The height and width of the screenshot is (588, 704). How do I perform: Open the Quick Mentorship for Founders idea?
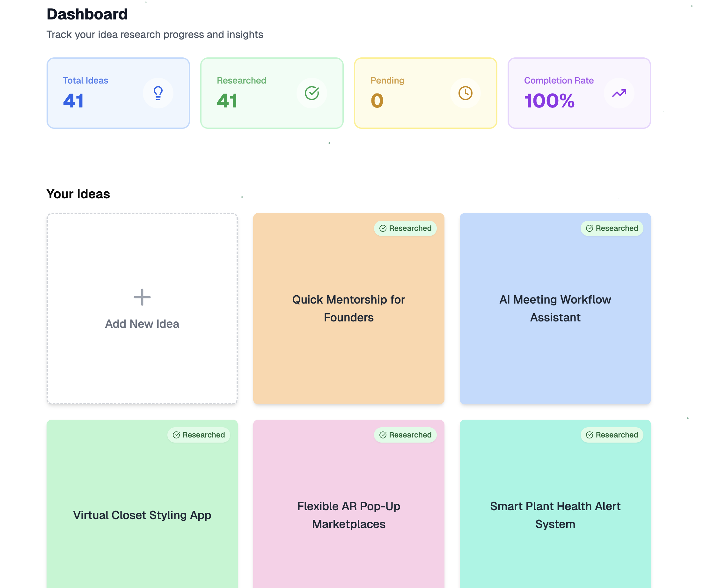tap(348, 308)
